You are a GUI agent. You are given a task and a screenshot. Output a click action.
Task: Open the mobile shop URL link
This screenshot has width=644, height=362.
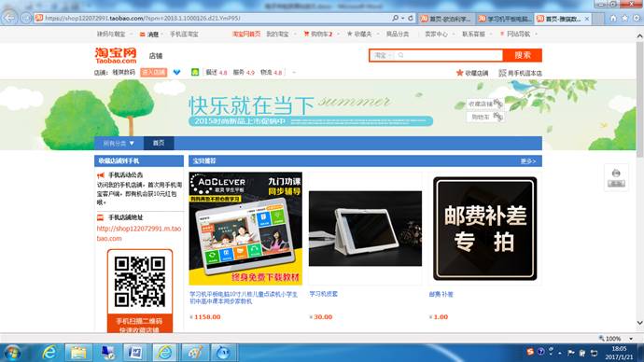[x=139, y=233]
